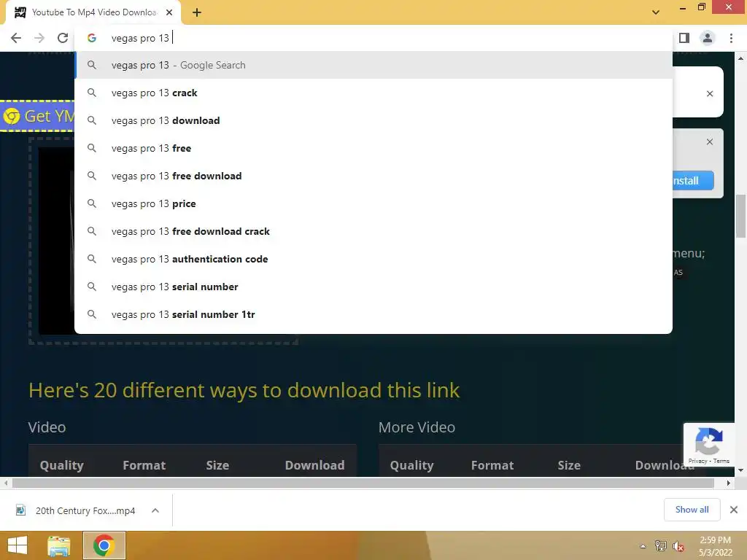The image size is (747, 560).
Task: Click Show all downloads
Action: [692, 510]
